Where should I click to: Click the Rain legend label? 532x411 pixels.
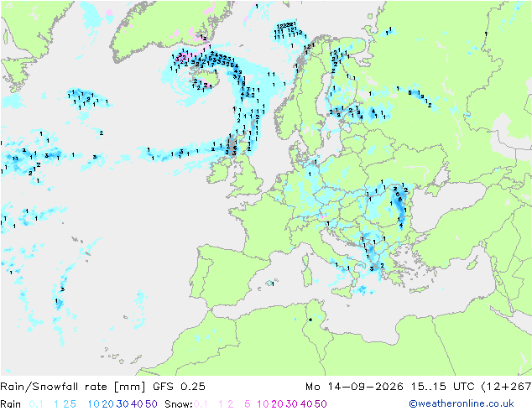point(11,404)
